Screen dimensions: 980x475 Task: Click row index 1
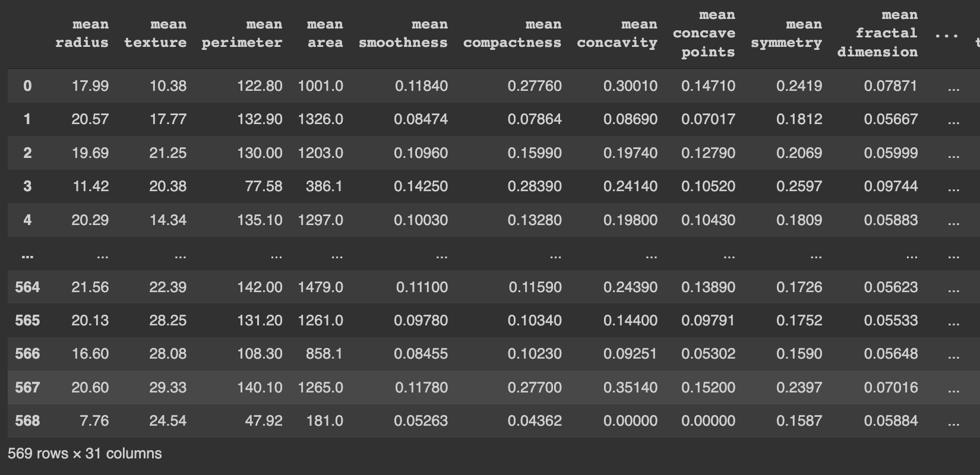[27, 119]
